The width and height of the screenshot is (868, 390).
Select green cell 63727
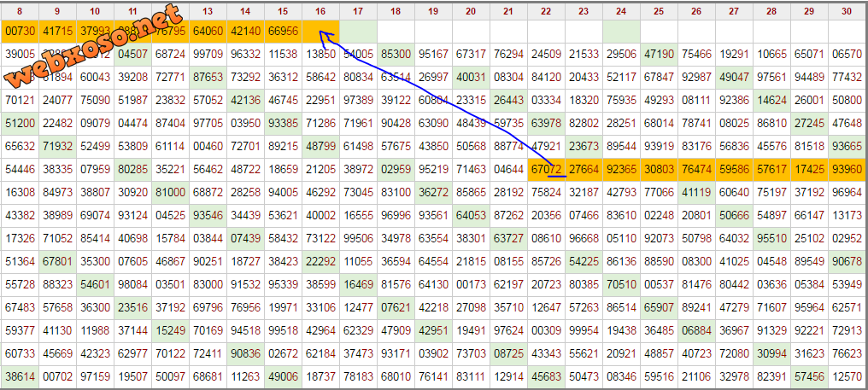508,240
